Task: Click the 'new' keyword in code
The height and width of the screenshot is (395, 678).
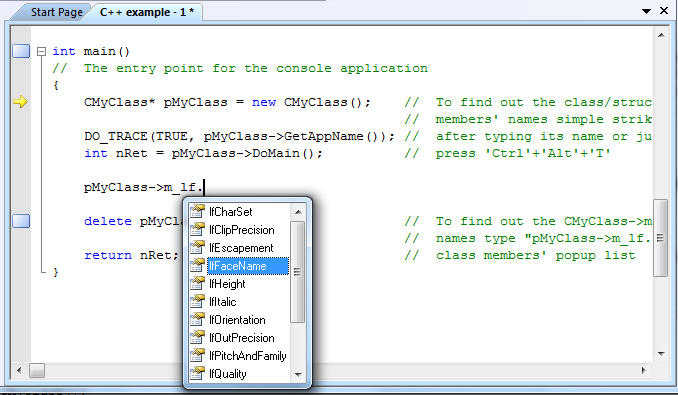Action: (264, 102)
